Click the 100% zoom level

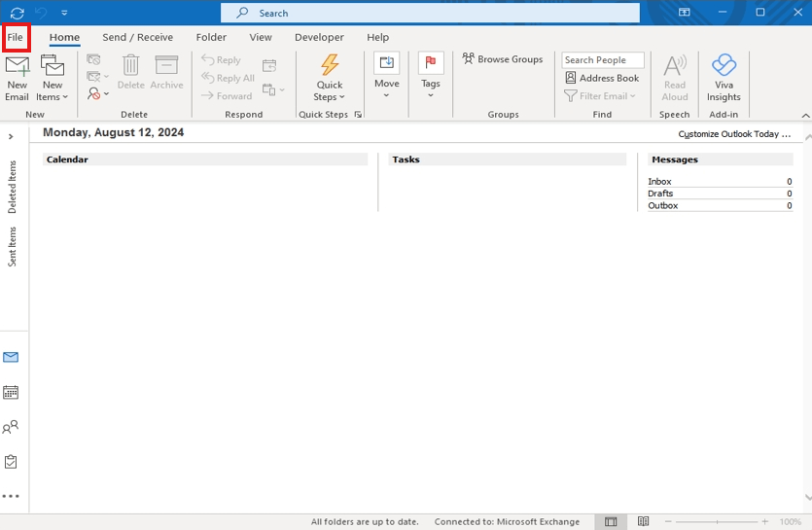(x=791, y=521)
